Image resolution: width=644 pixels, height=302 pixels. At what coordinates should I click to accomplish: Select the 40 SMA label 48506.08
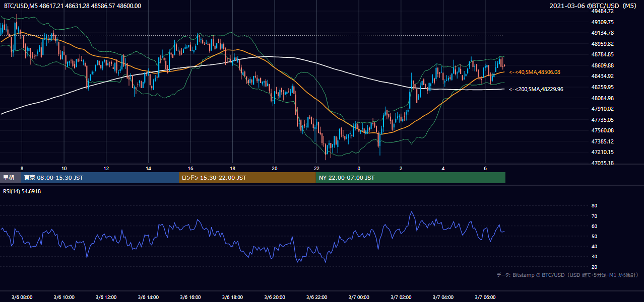click(535, 72)
